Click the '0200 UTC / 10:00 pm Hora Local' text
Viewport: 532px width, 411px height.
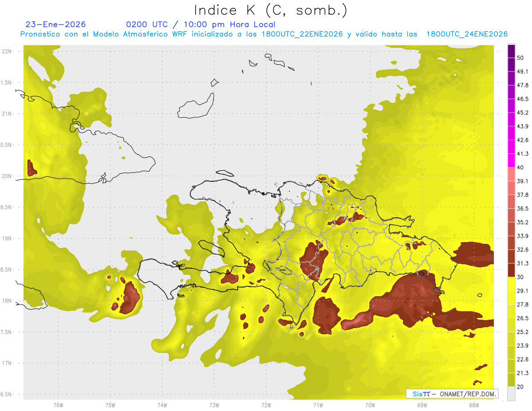[200, 24]
